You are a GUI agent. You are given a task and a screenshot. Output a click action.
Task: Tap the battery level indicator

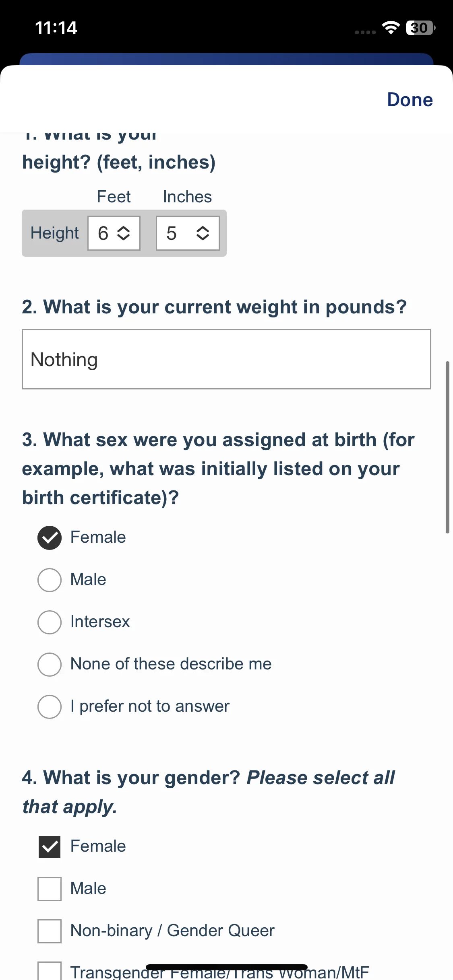pyautogui.click(x=421, y=28)
